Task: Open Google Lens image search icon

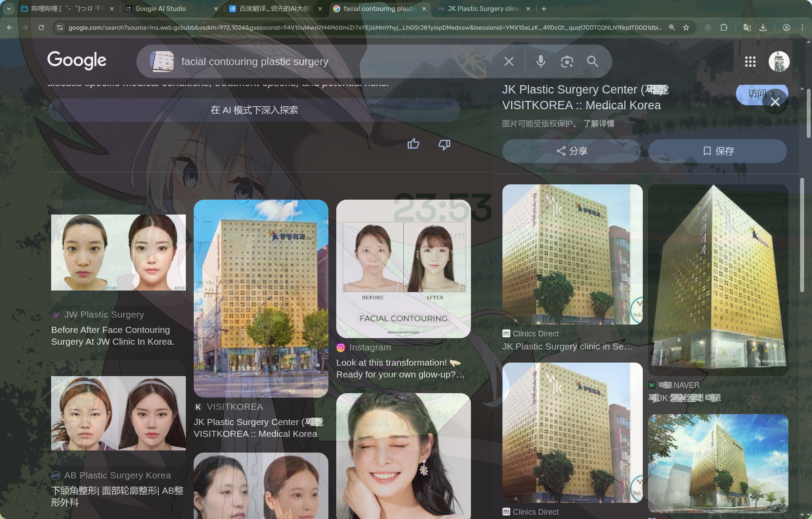Action: pos(567,62)
